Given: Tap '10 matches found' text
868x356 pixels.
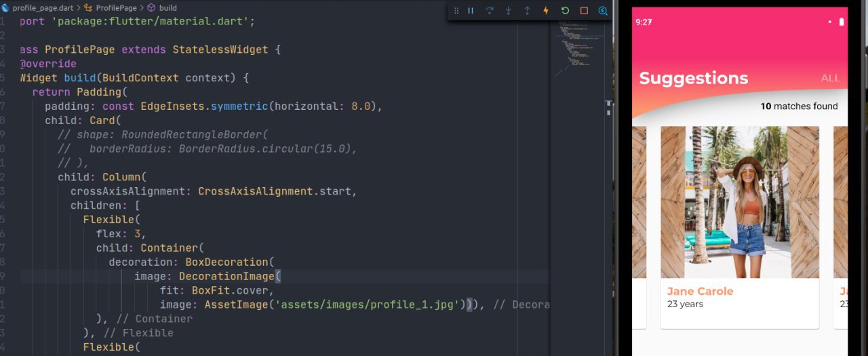Looking at the screenshot, I should tap(799, 106).
